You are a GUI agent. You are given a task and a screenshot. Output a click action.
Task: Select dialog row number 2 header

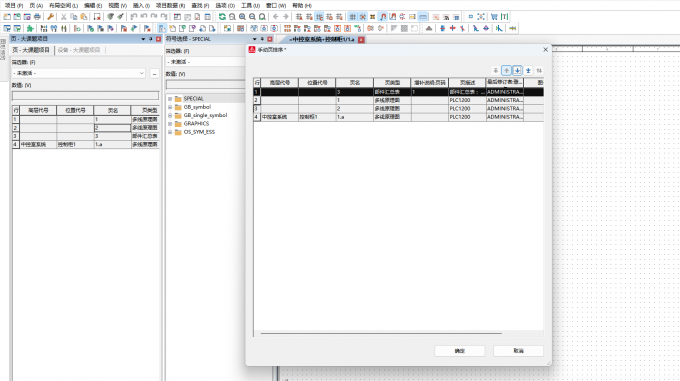pyautogui.click(x=257, y=100)
